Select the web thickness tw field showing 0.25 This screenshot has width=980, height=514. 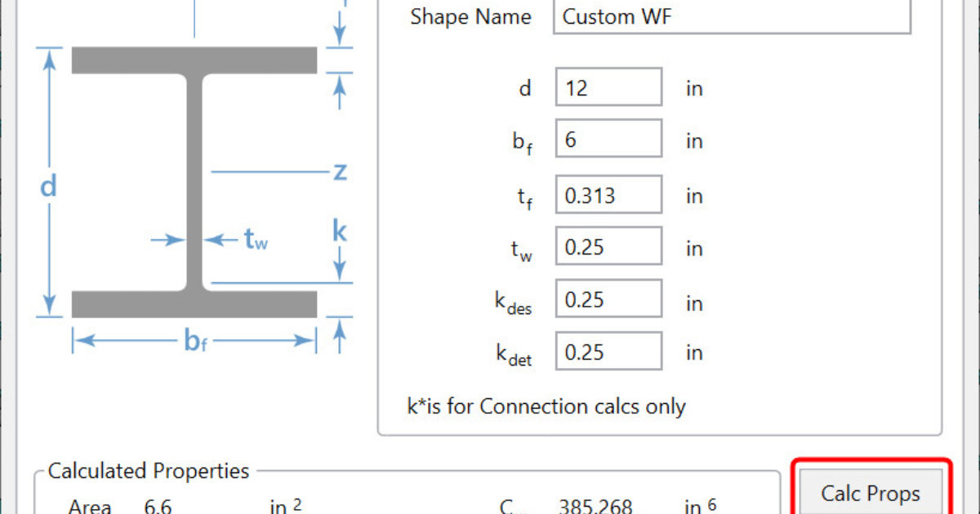coord(608,246)
